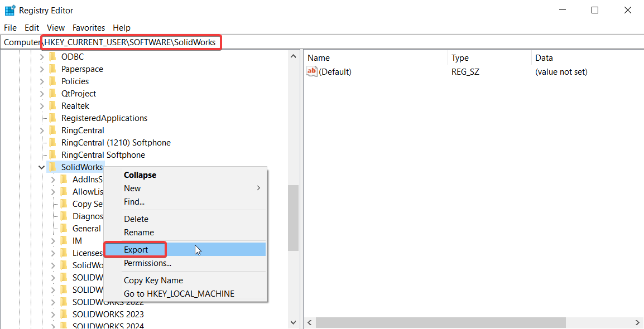Click the RegisteredApplications folder icon
Image resolution: width=644 pixels, height=329 pixels.
[x=52, y=118]
